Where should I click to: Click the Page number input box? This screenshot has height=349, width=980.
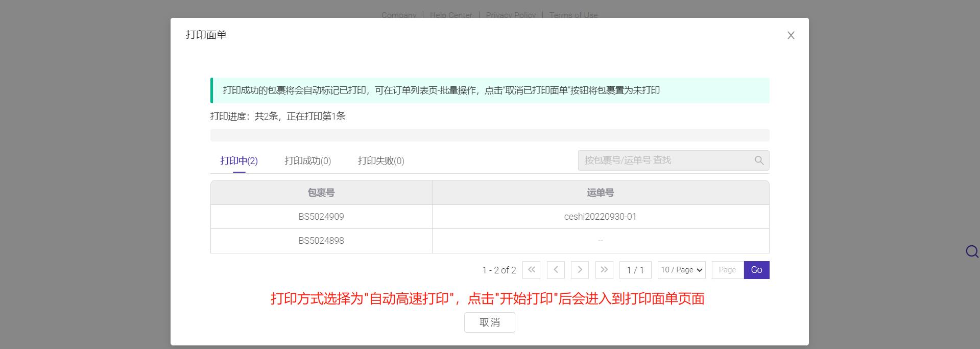pos(727,270)
